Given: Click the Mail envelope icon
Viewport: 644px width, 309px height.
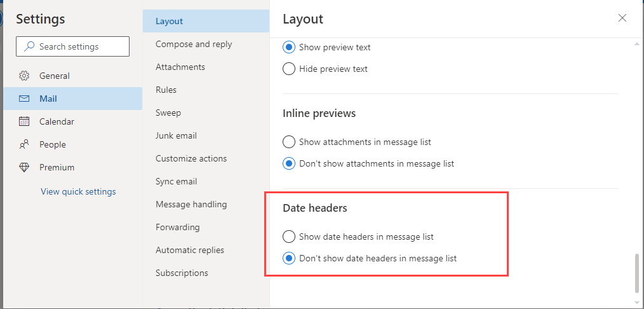Looking at the screenshot, I should coord(24,99).
